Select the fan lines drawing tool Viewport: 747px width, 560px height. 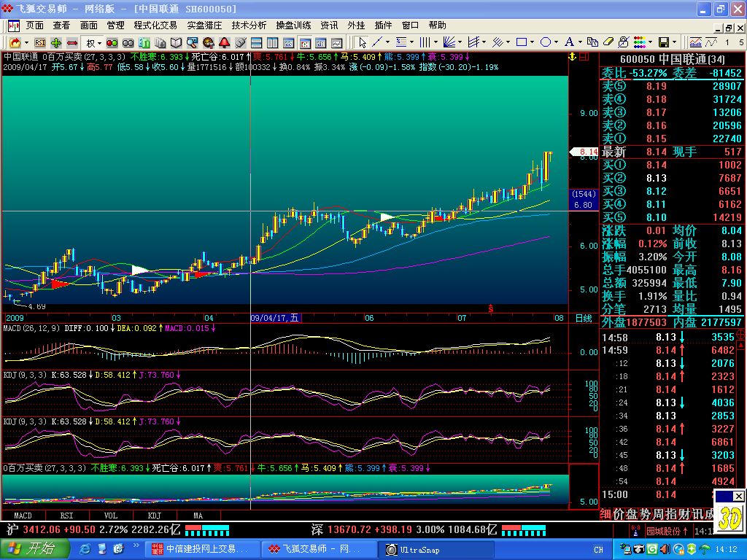point(449,42)
